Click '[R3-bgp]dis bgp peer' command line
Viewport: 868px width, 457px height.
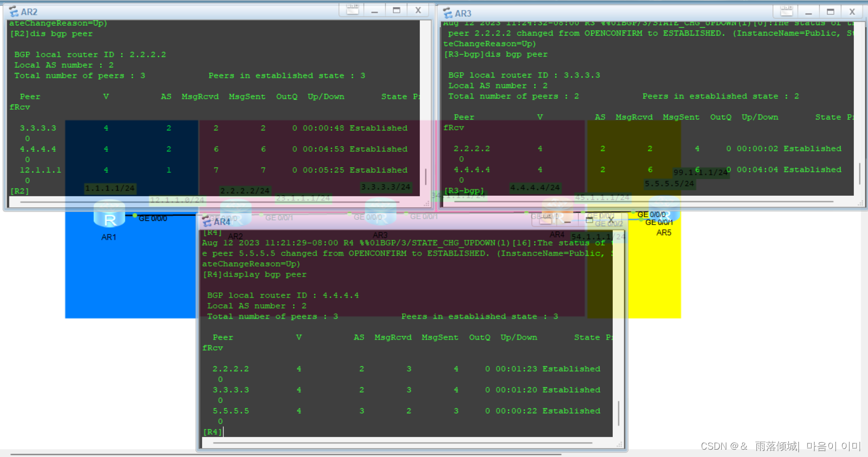(495, 54)
